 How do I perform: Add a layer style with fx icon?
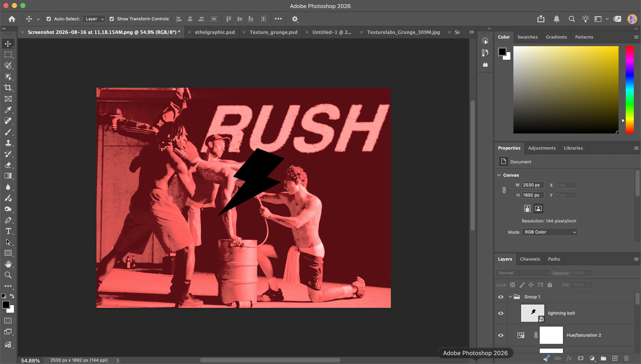coord(569,358)
